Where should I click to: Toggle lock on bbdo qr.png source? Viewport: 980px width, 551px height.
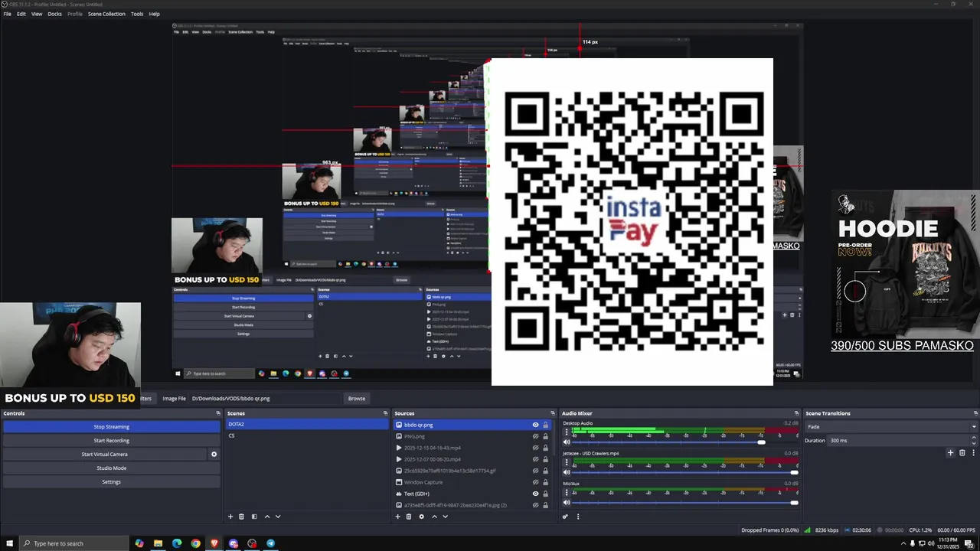click(546, 425)
